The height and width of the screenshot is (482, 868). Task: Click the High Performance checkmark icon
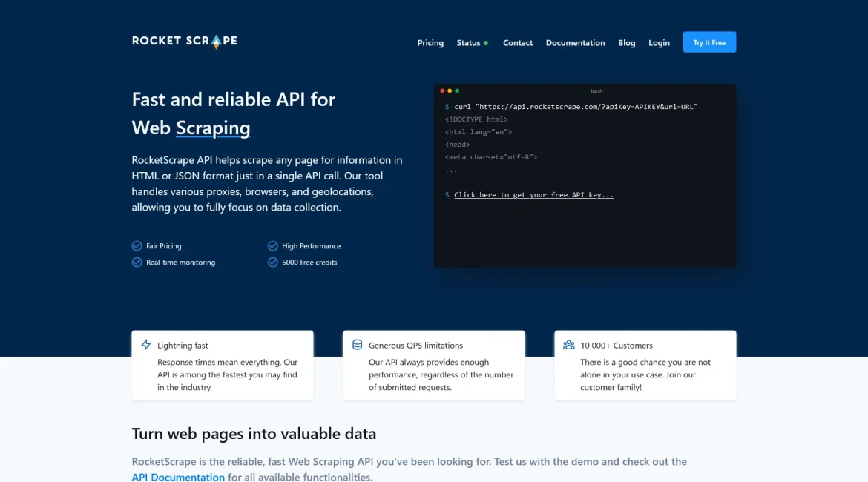272,245
